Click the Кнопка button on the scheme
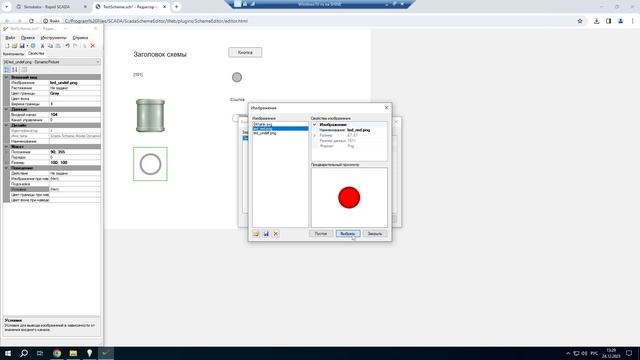This screenshot has width=640, height=360. 245,53
